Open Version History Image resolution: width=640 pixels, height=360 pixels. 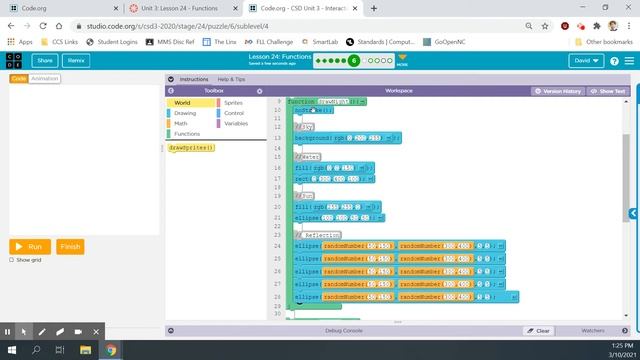[558, 91]
